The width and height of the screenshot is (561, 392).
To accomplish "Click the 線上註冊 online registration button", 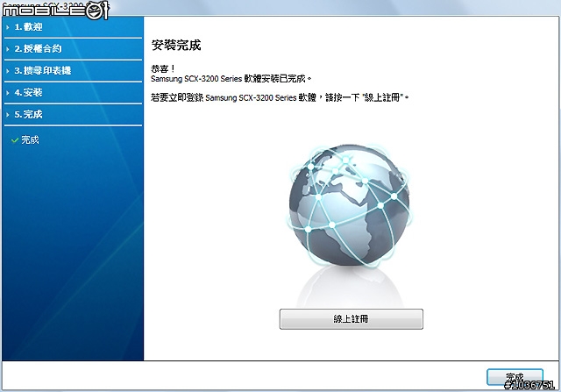I will pos(351,318).
